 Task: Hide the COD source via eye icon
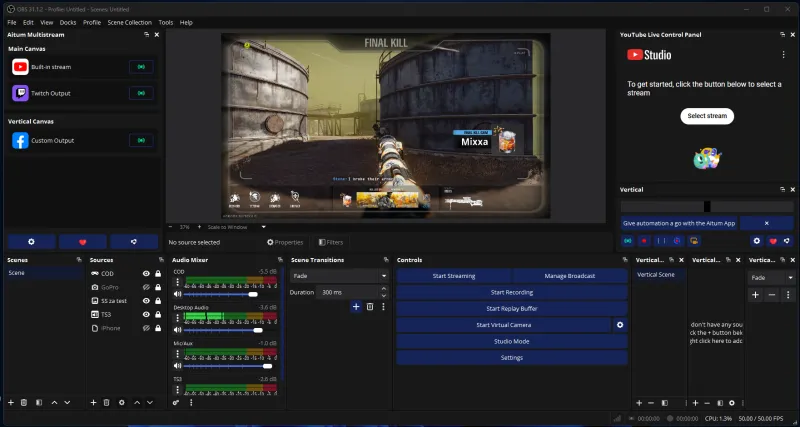[146, 273]
